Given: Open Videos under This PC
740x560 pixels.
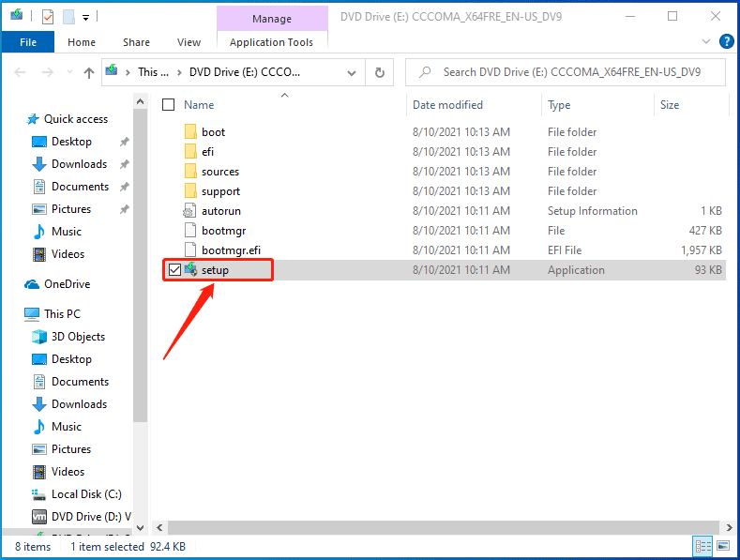Looking at the screenshot, I should [68, 472].
